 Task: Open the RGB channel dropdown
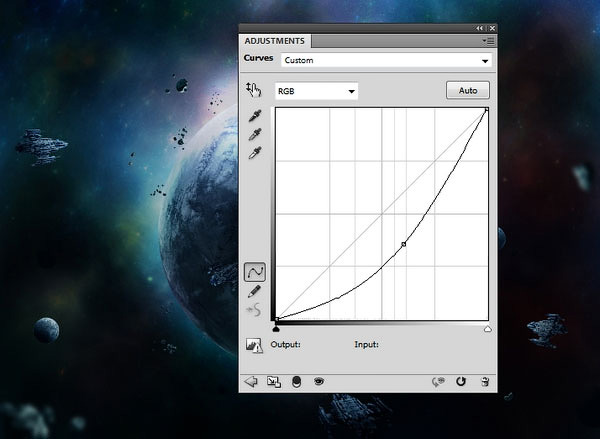316,91
